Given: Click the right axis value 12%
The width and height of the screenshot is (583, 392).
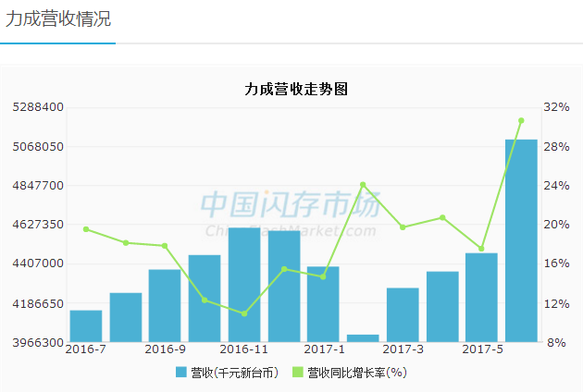Looking at the screenshot, I should (x=556, y=304).
